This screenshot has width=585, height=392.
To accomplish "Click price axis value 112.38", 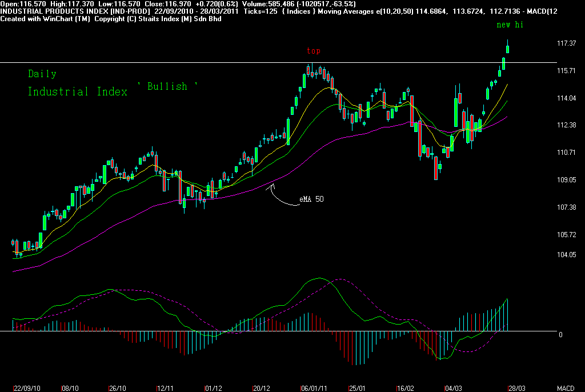I will click(566, 125).
